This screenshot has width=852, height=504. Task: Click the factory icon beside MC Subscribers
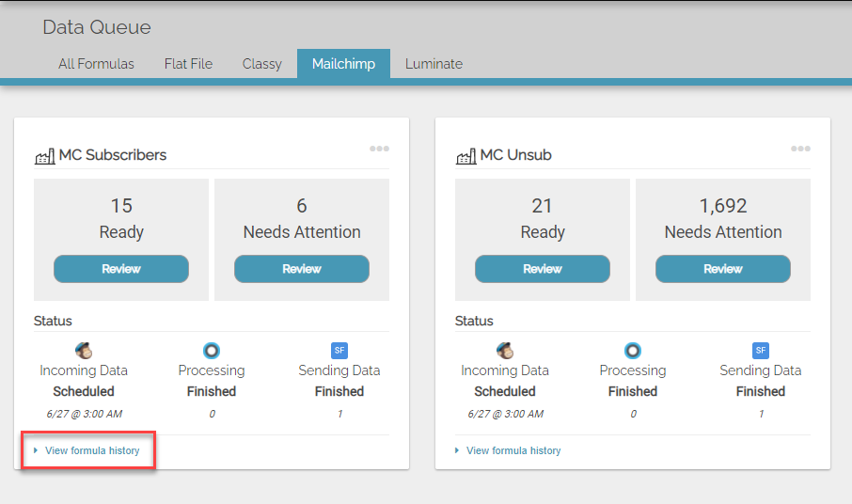[44, 156]
